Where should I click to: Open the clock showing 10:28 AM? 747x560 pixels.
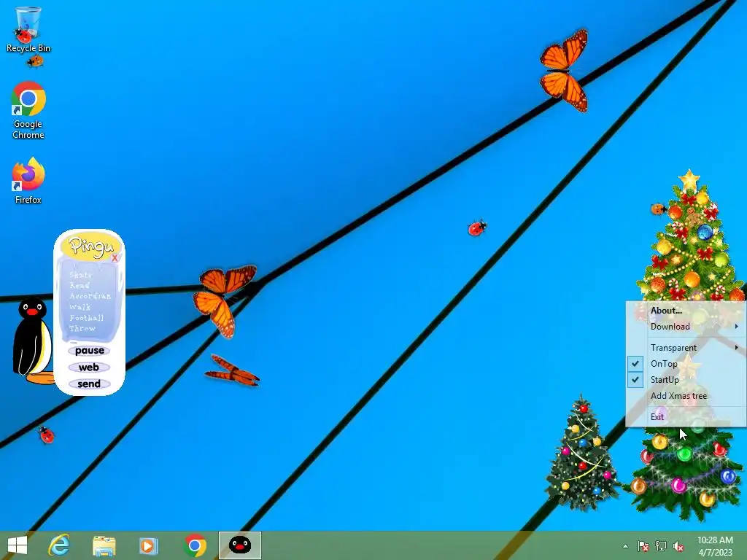tap(715, 545)
